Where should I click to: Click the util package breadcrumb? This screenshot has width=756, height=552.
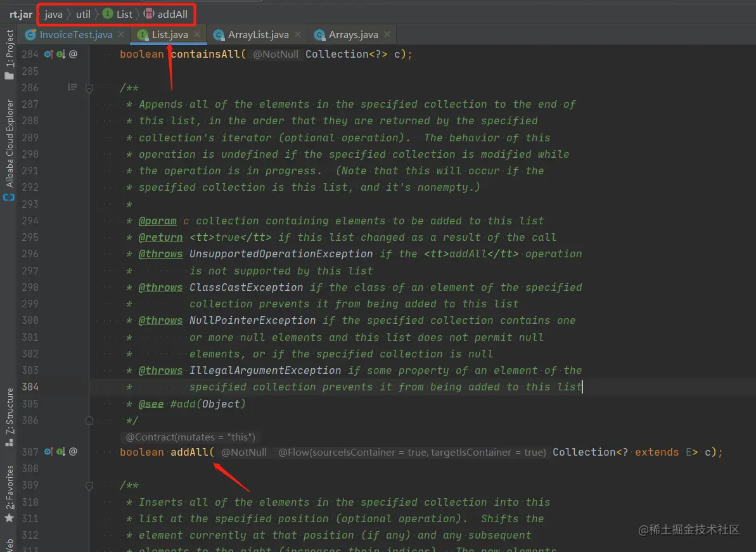(x=83, y=15)
